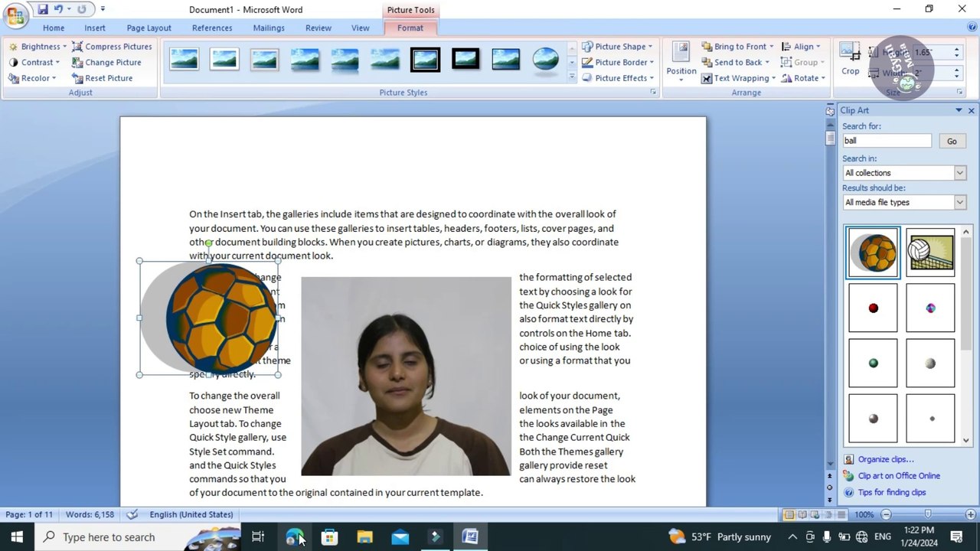Zoom in with the plus button

click(969, 514)
